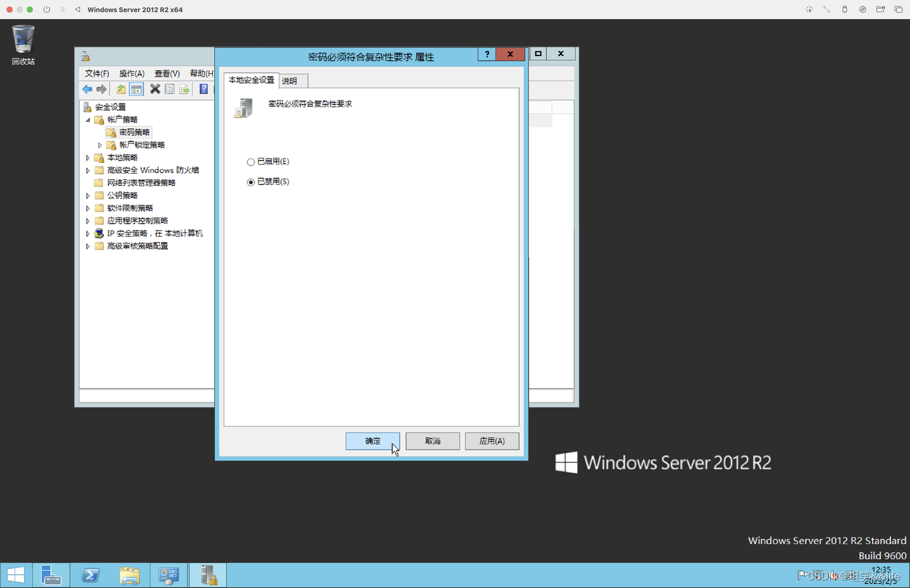Click the spinner activity icon in the VM top bar

click(x=809, y=9)
